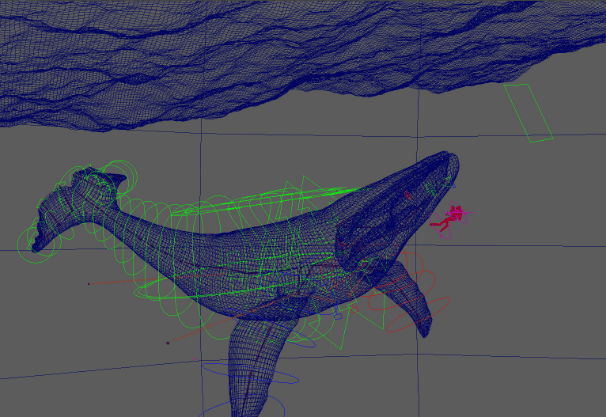The image size is (606, 417).
Task: Click the green triangular control above whale's back
Action: (x=300, y=190)
